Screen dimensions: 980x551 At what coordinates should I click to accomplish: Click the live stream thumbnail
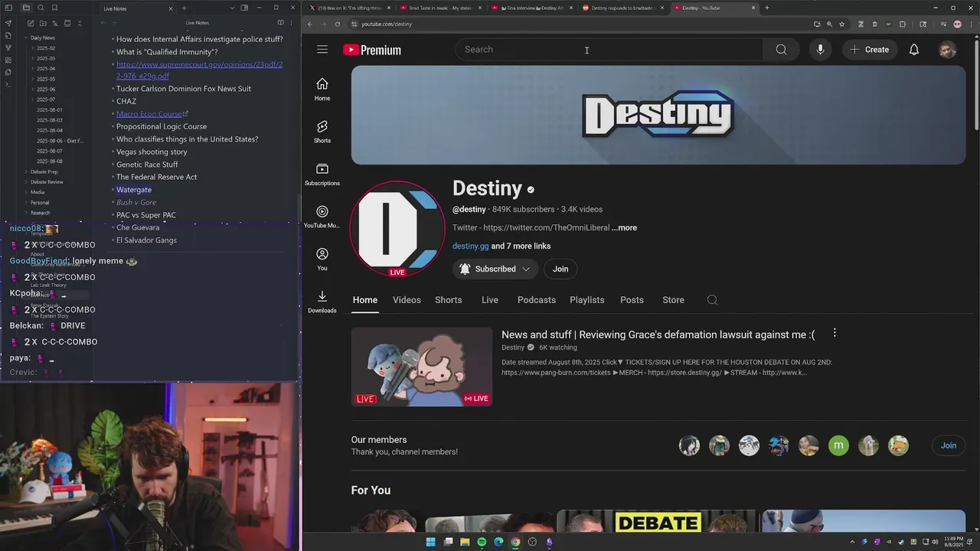coord(422,367)
